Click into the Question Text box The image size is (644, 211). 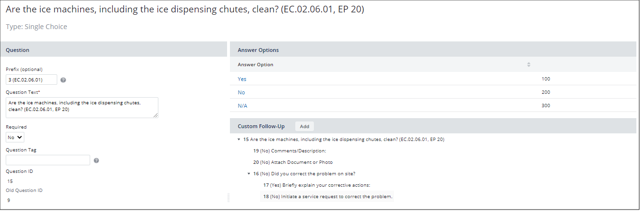pos(82,108)
